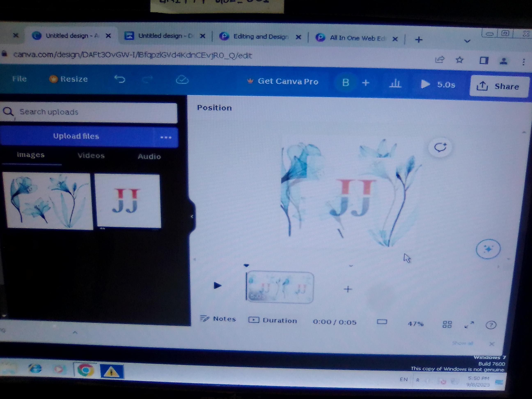Viewport: 532px width, 399px height.
Task: Open the help question mark icon
Action: point(491,325)
